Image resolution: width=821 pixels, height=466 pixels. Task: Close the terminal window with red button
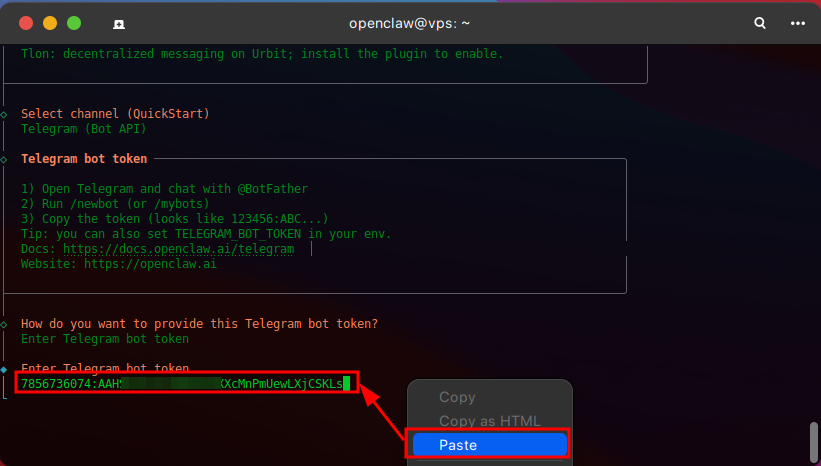tap(25, 23)
